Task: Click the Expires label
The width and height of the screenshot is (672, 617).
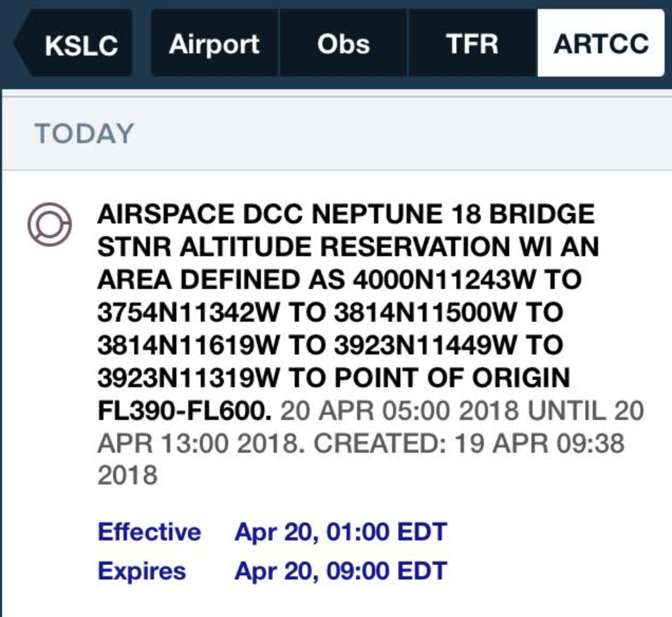Action: 142,571
